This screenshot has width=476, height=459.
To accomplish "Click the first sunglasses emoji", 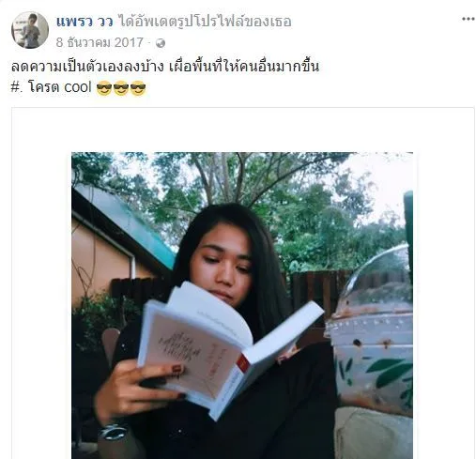I will pos(104,87).
